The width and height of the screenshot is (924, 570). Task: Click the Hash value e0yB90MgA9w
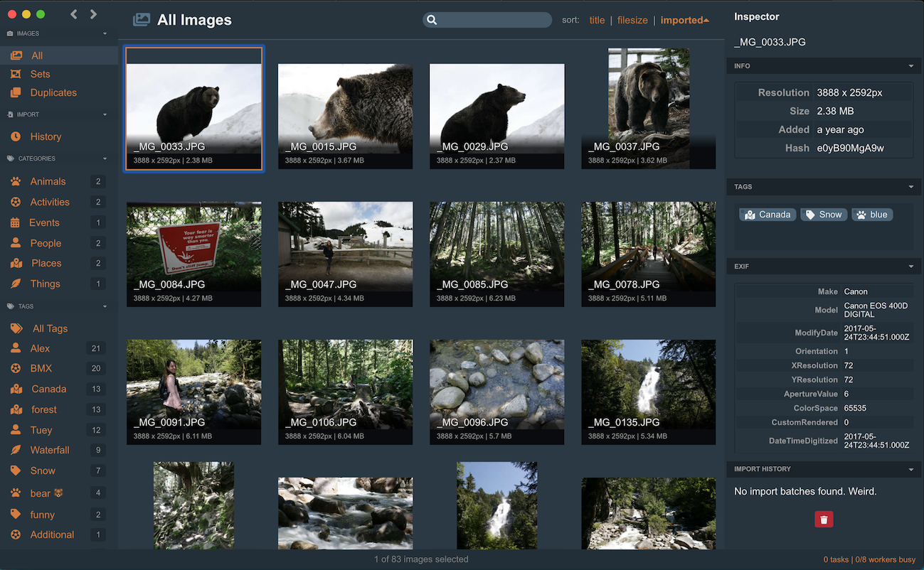[x=850, y=148]
